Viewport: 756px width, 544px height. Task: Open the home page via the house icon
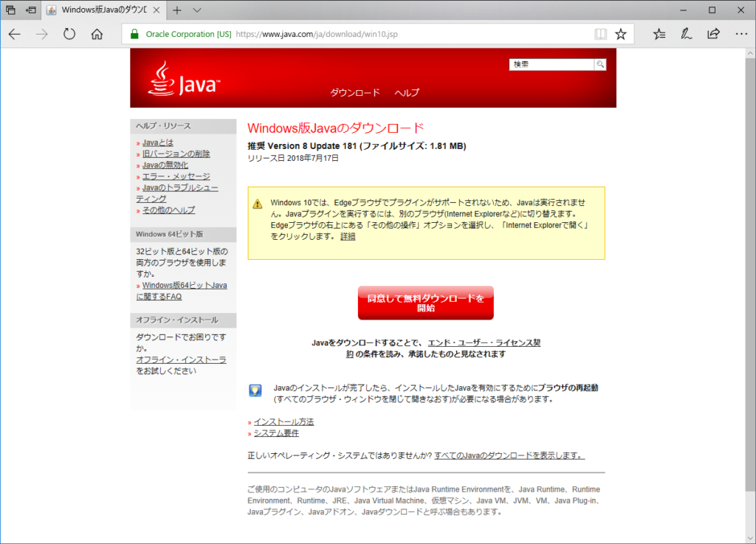pos(97,34)
